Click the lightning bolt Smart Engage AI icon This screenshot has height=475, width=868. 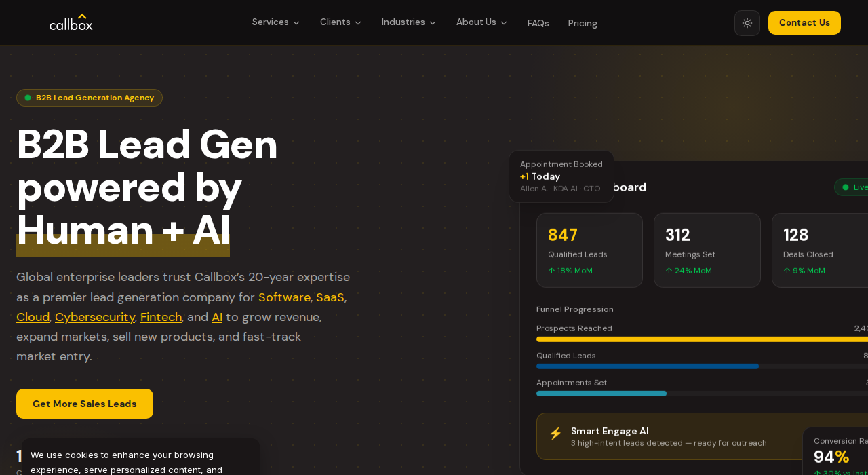[x=555, y=434]
